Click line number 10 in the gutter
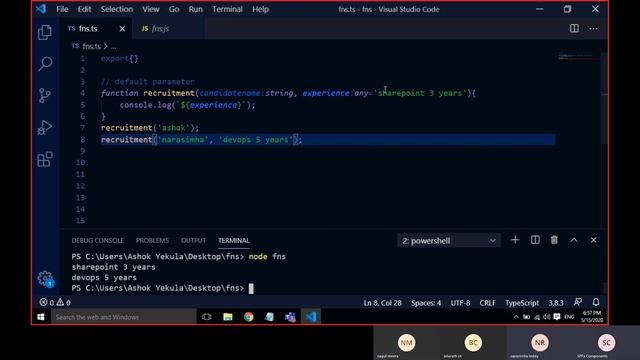Viewport: 640px width, 360px height. coord(80,162)
